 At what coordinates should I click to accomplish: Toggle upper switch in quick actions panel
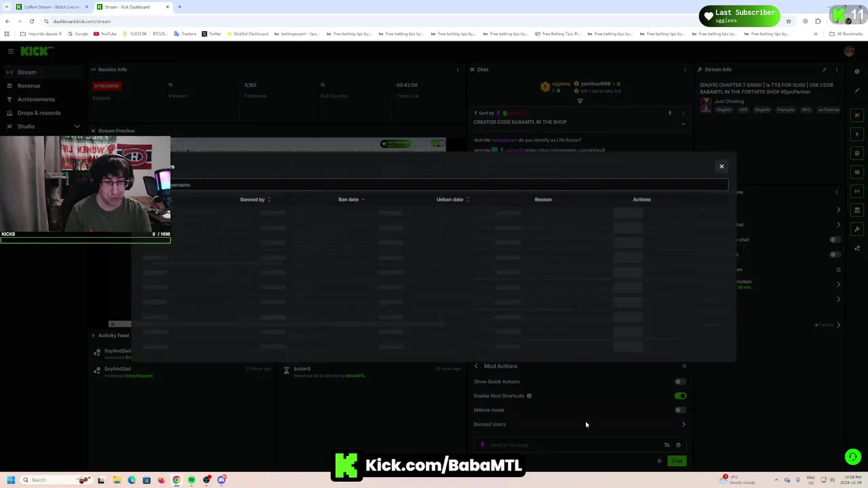835,239
